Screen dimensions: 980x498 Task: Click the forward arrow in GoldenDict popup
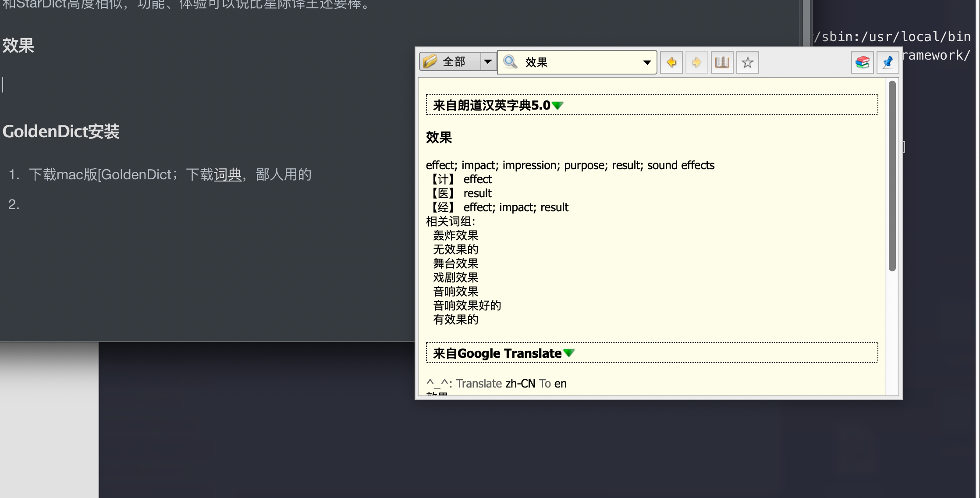click(696, 62)
